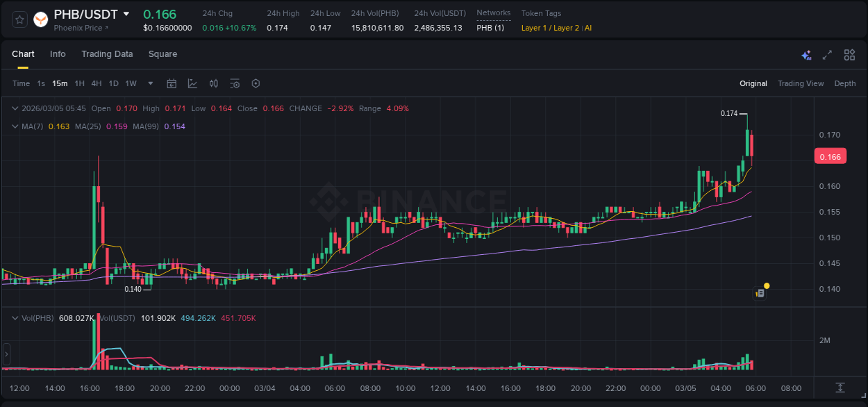Open the widget layout grid icon
The image size is (868, 407).
point(849,54)
